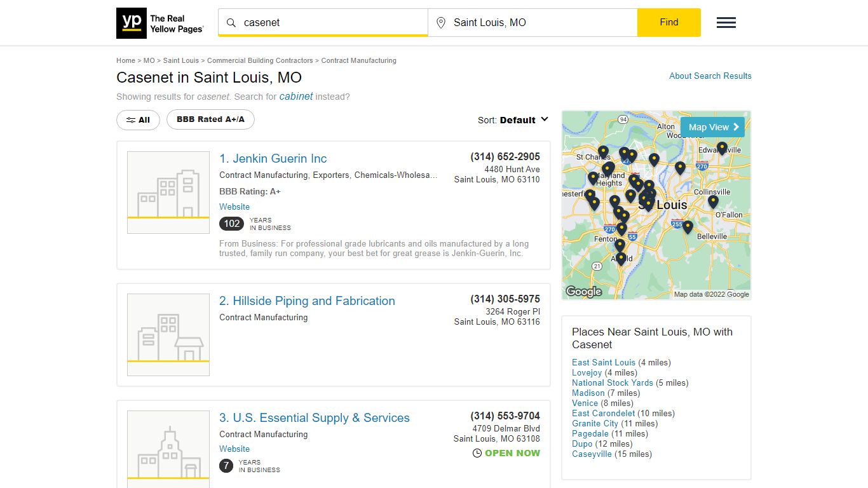Click the clock icon beside OPEN NOW
The width and height of the screenshot is (868, 488).
click(477, 453)
